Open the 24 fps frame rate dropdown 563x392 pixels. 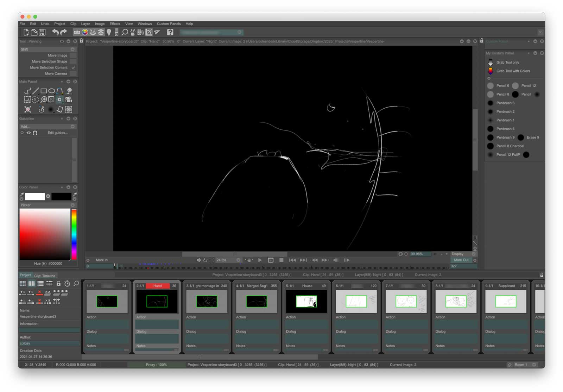coord(228,260)
